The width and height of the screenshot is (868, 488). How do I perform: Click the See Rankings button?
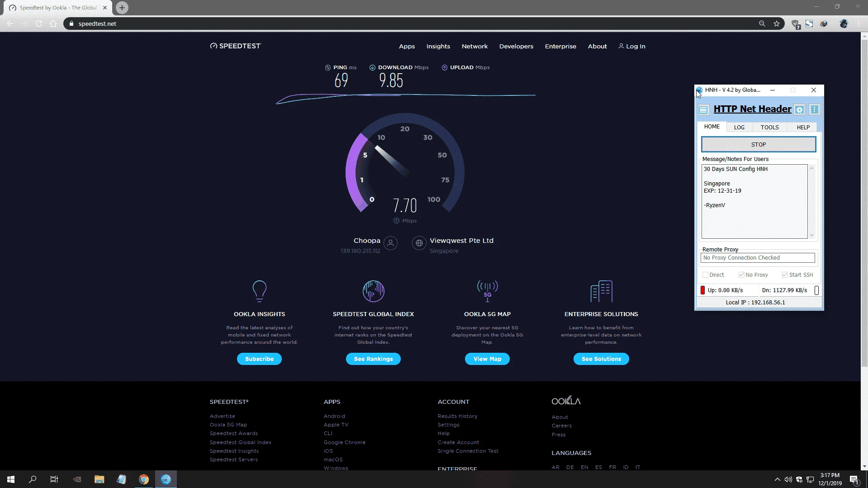[x=373, y=359]
